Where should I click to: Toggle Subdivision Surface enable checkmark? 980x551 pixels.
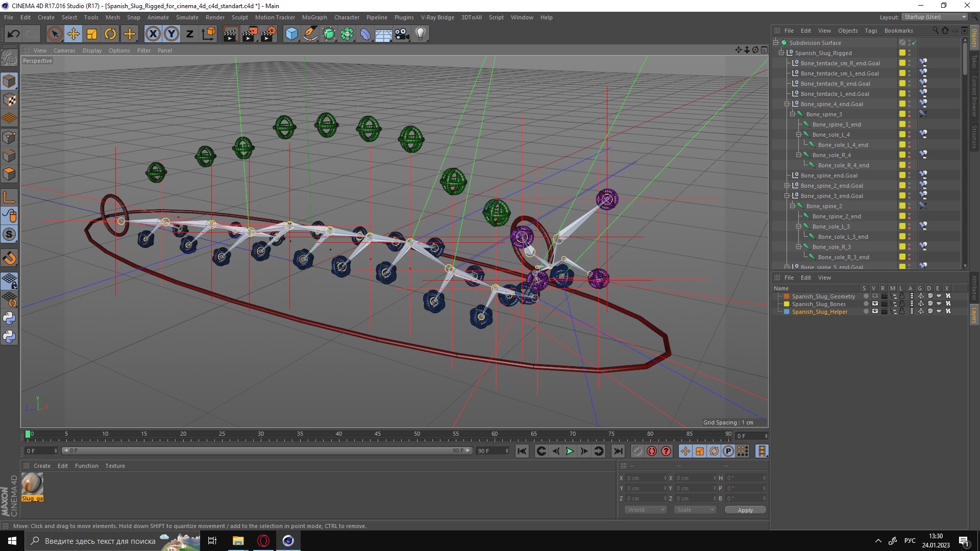pyautogui.click(x=914, y=43)
